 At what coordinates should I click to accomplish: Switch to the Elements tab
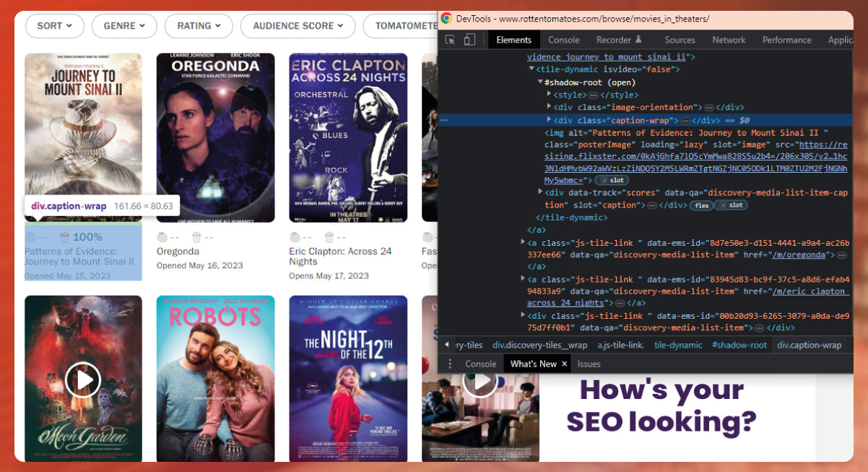click(513, 40)
